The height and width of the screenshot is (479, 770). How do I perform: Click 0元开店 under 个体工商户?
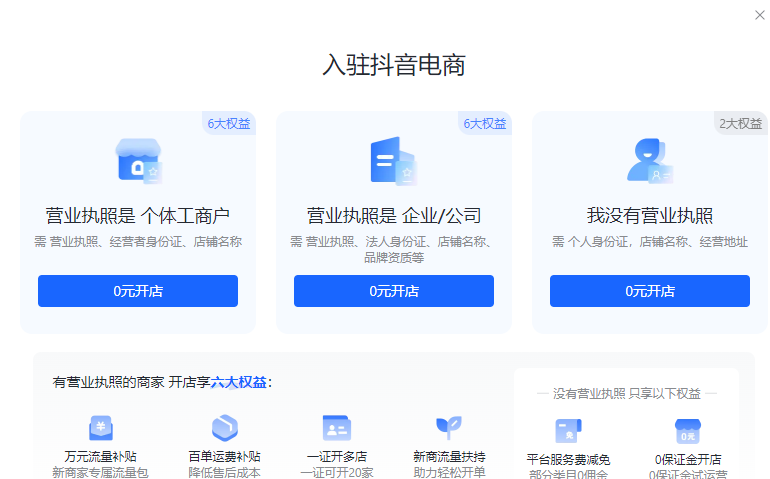pyautogui.click(x=138, y=291)
